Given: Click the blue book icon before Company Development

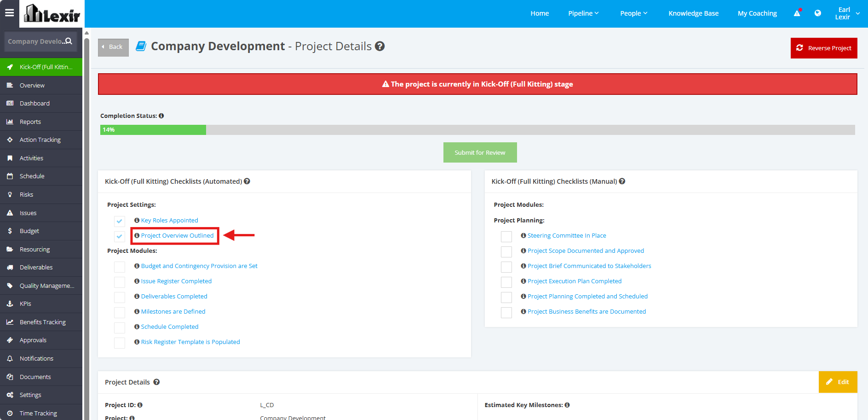Looking at the screenshot, I should (141, 46).
